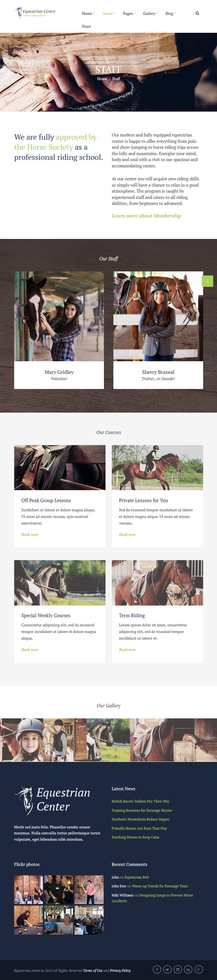
Task: Open the billiards player Flickr photo
Action: coord(28,920)
